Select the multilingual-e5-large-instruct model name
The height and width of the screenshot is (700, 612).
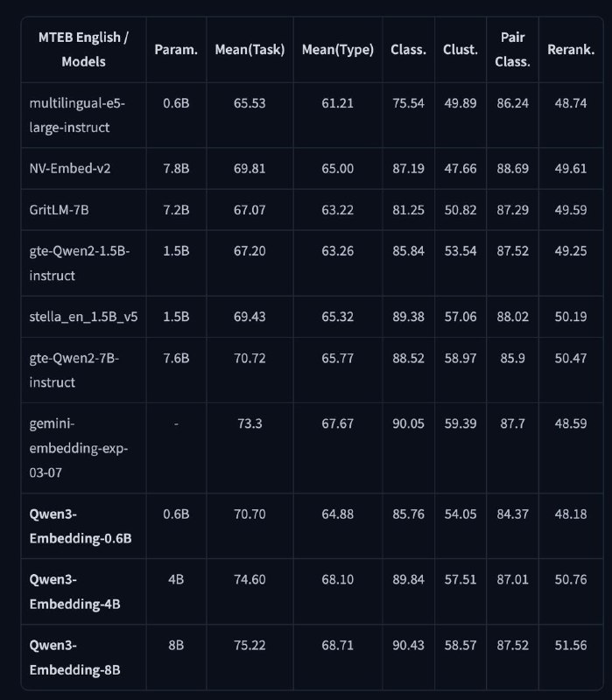[77, 115]
